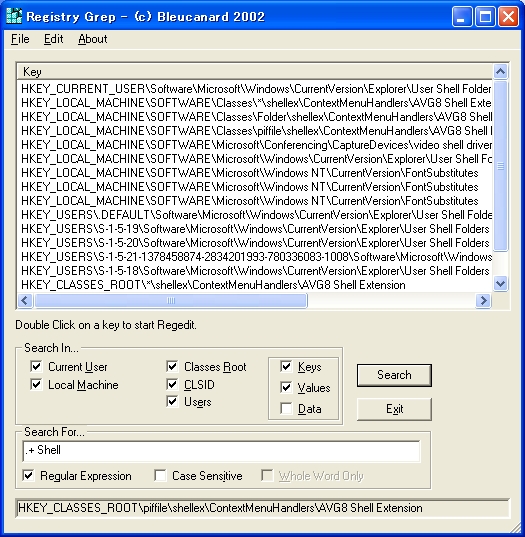Click into the Search For text field
525x537 pixels.
221,451
